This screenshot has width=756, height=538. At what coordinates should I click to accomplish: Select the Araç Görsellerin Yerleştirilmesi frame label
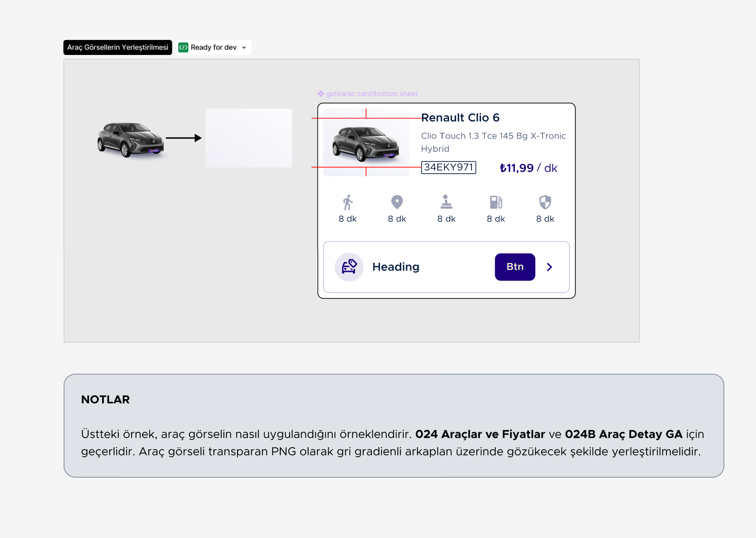click(117, 47)
